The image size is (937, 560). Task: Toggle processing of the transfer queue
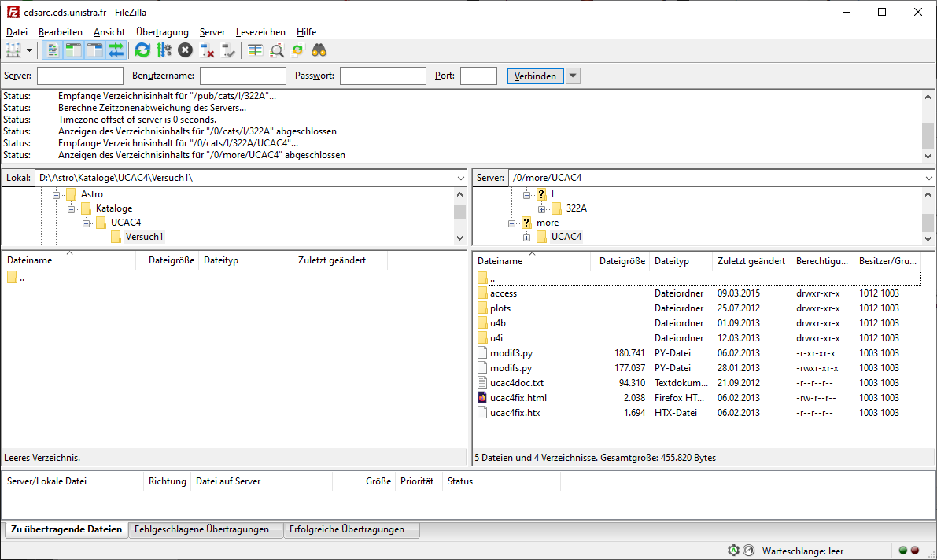pos(164,51)
